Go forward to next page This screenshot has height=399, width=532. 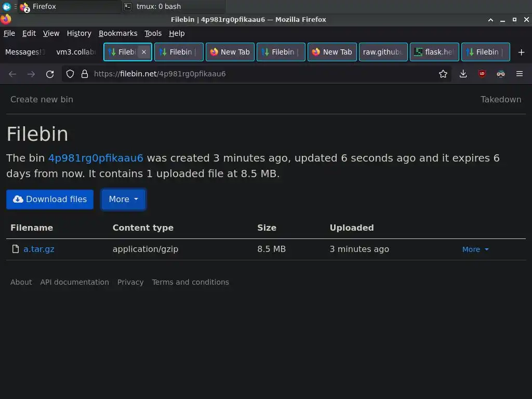point(31,74)
